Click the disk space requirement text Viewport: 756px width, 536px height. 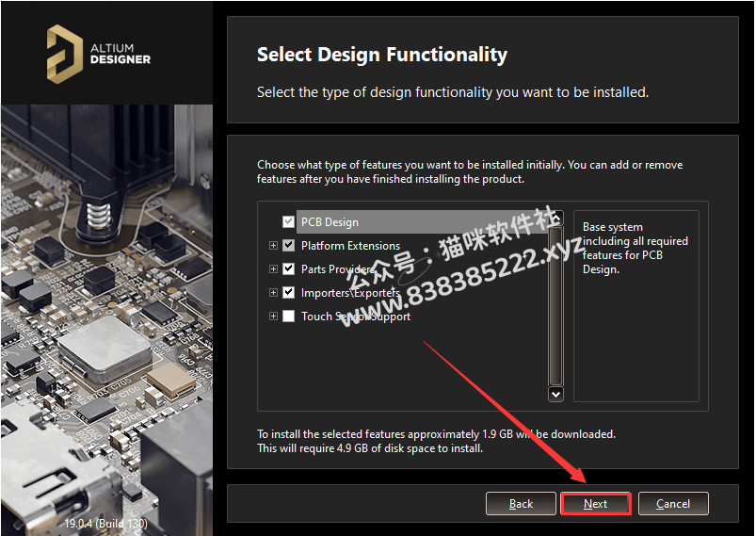370,448
